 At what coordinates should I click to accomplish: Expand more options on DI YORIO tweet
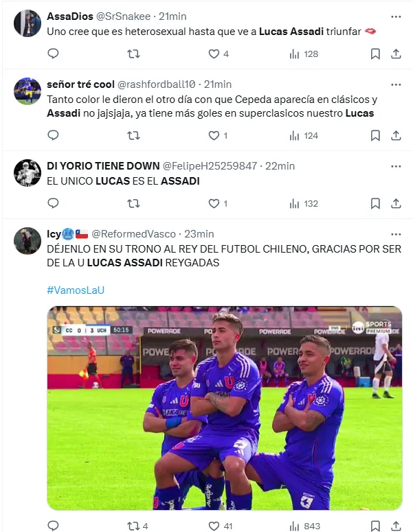click(396, 165)
